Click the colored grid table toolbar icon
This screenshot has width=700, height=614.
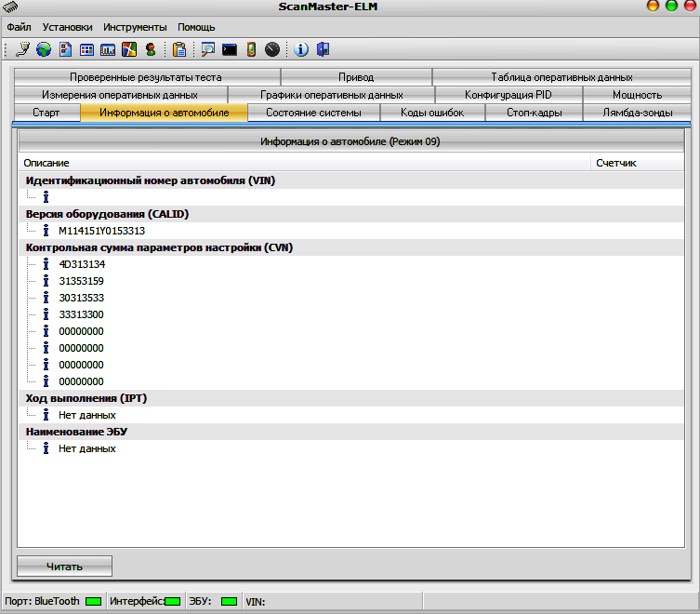point(86,49)
